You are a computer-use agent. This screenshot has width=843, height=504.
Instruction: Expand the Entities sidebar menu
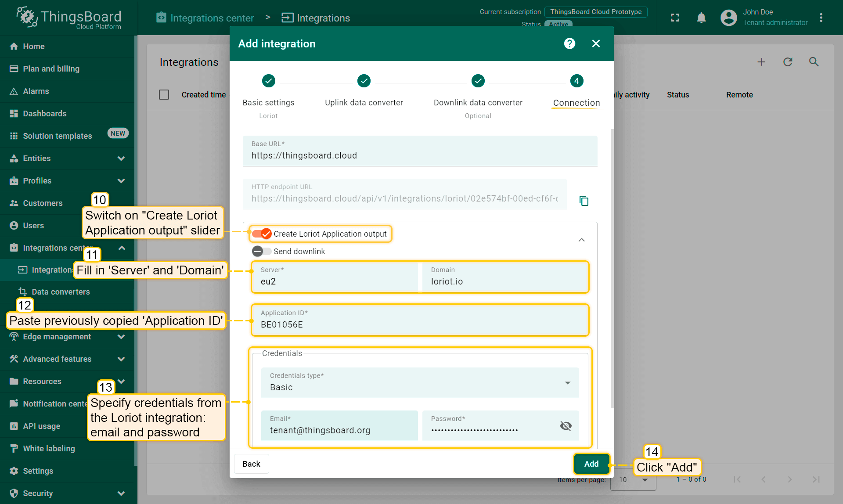click(x=121, y=158)
